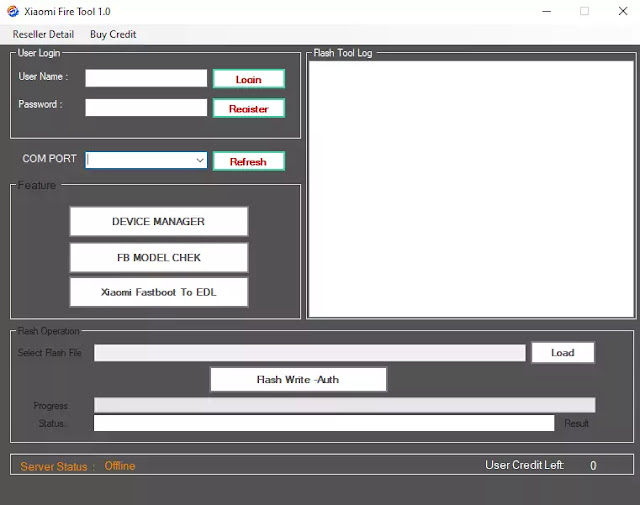The image size is (640, 505).
Task: Click the Select Flash File path field
Action: pyautogui.click(x=310, y=353)
